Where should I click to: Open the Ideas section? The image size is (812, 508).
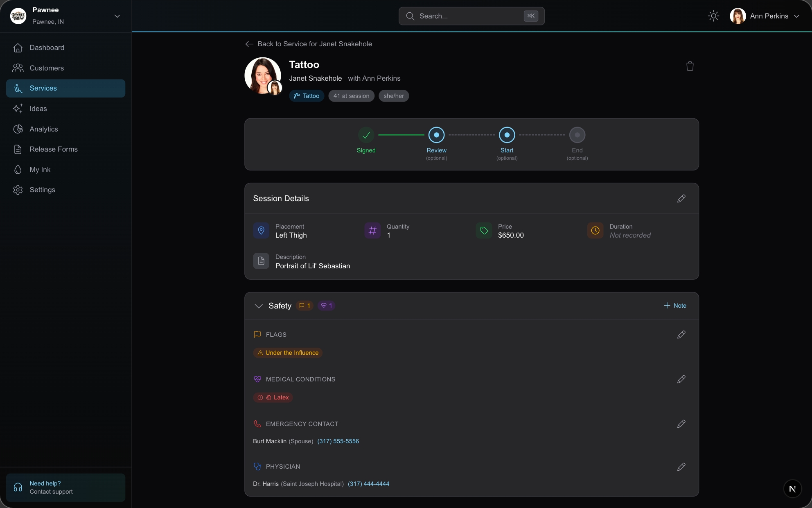point(38,109)
